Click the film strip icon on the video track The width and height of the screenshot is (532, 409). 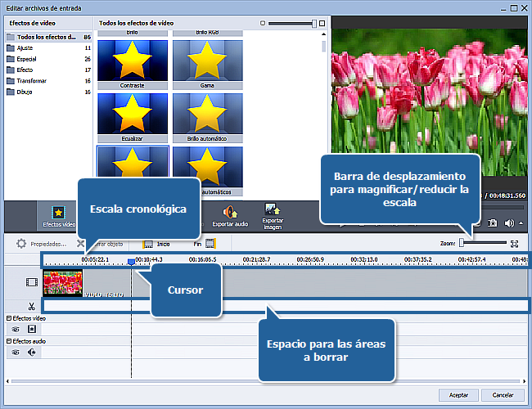(31, 283)
